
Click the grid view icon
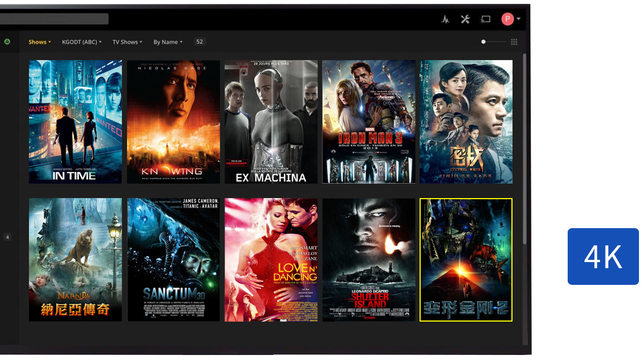tap(514, 42)
